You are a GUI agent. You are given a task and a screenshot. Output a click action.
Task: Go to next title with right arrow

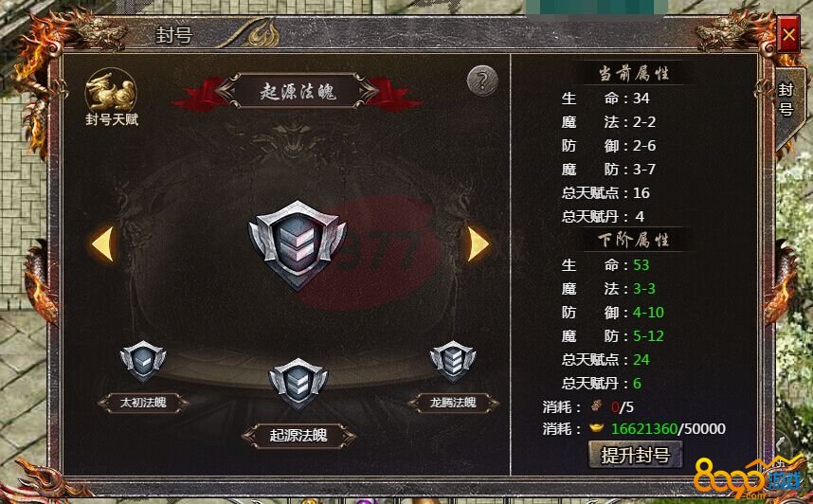(479, 243)
